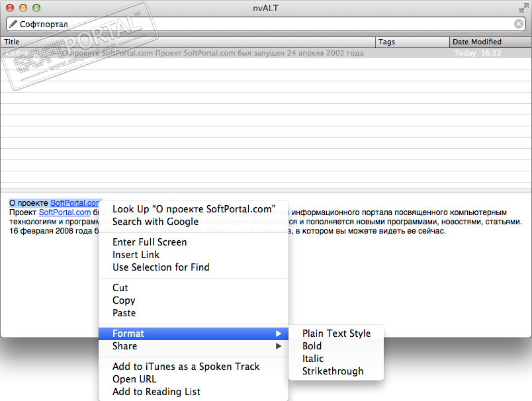Choose Use Selection for Find
This screenshot has height=401, width=532.
coord(194,267)
